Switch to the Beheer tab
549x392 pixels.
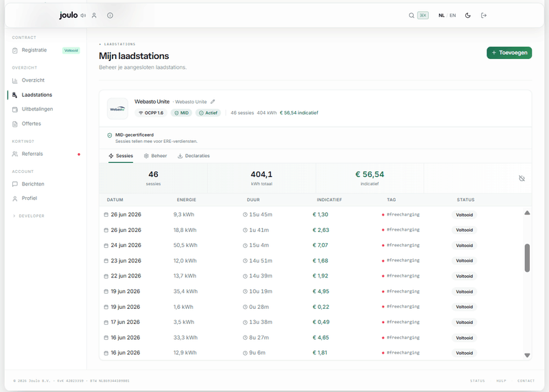pos(155,156)
